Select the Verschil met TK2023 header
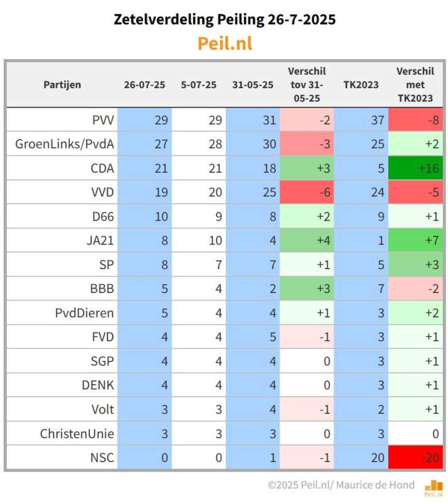The height and width of the screenshot is (503, 448). (415, 85)
